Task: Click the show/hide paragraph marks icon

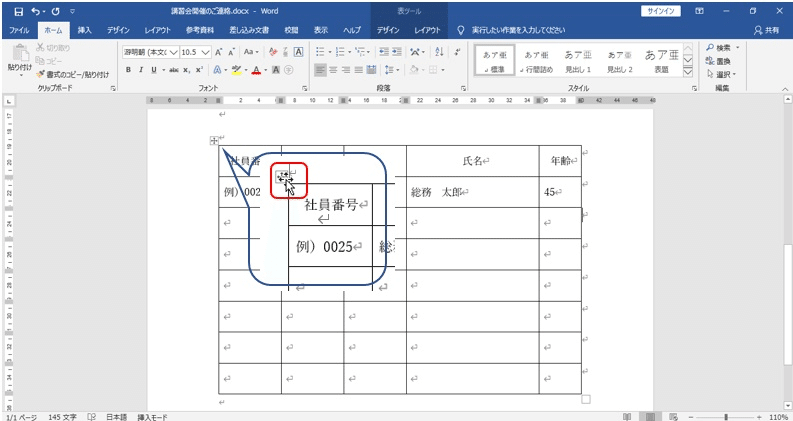Action: coord(458,52)
